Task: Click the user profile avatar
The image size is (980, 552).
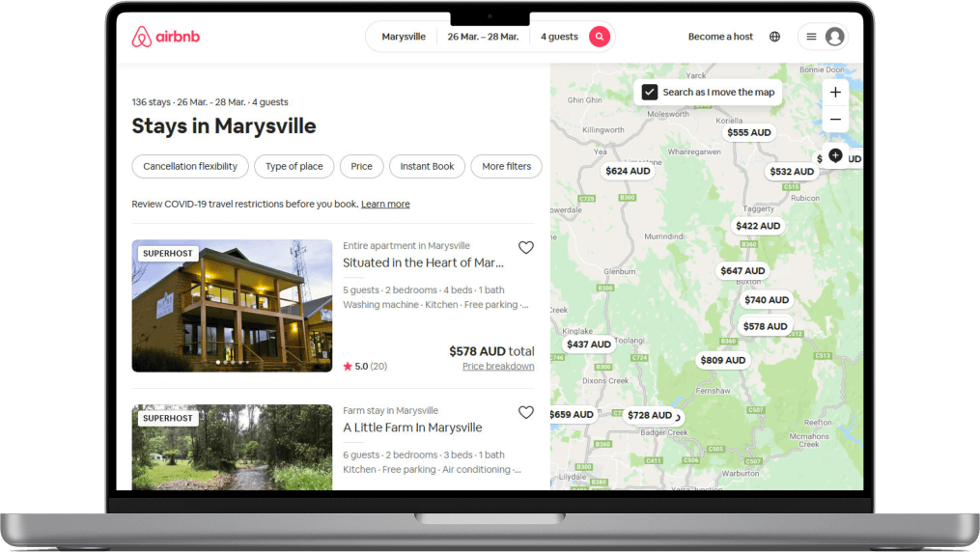Action: [834, 37]
